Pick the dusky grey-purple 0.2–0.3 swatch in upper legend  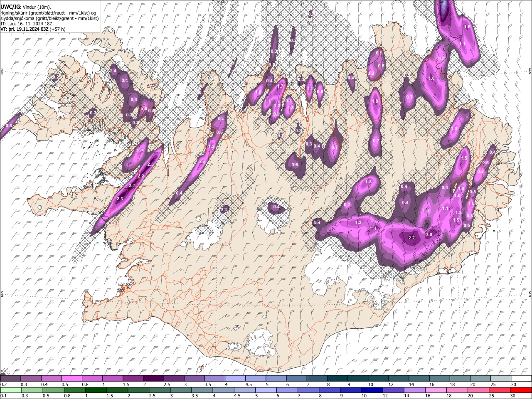point(10,378)
